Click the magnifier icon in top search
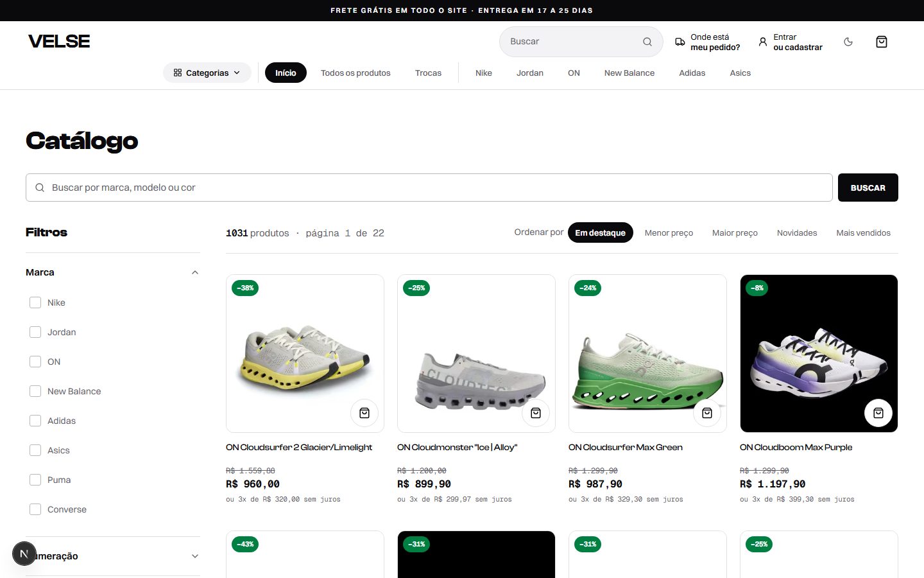 point(647,42)
